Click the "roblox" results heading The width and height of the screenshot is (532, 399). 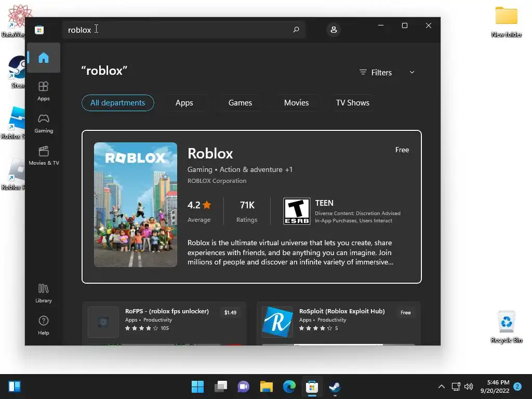click(x=104, y=71)
